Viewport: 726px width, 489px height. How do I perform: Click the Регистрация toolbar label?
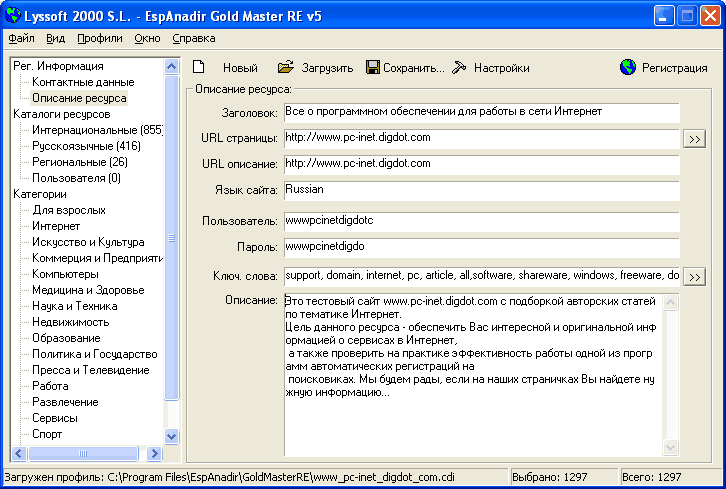click(674, 68)
